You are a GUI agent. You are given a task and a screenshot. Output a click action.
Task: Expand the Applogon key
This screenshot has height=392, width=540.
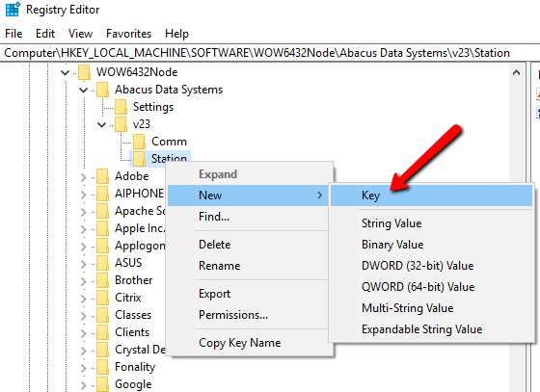[83, 247]
